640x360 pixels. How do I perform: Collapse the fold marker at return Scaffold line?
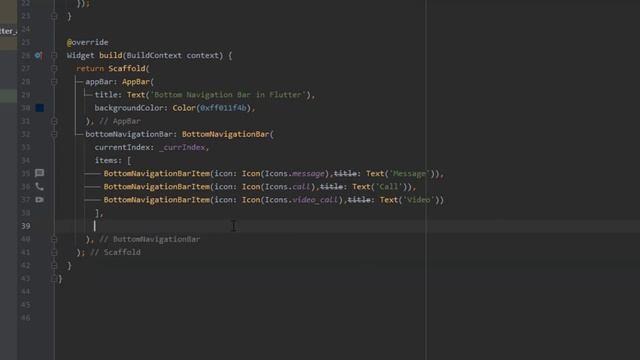tap(54, 69)
